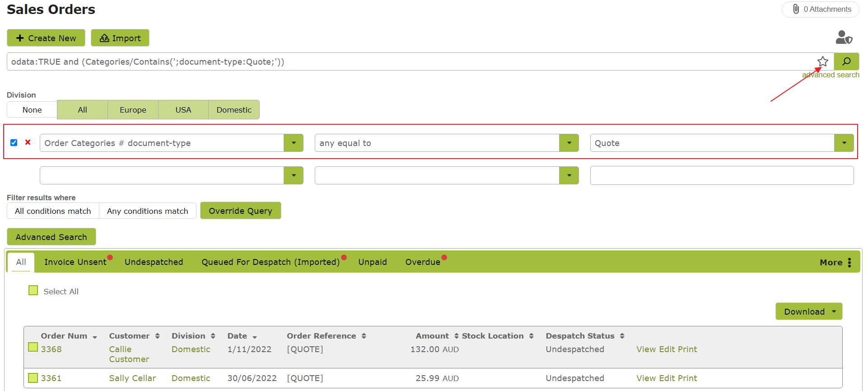Screen dimensions: 868x391
Task: Click Print for order 3361
Action: pos(687,378)
